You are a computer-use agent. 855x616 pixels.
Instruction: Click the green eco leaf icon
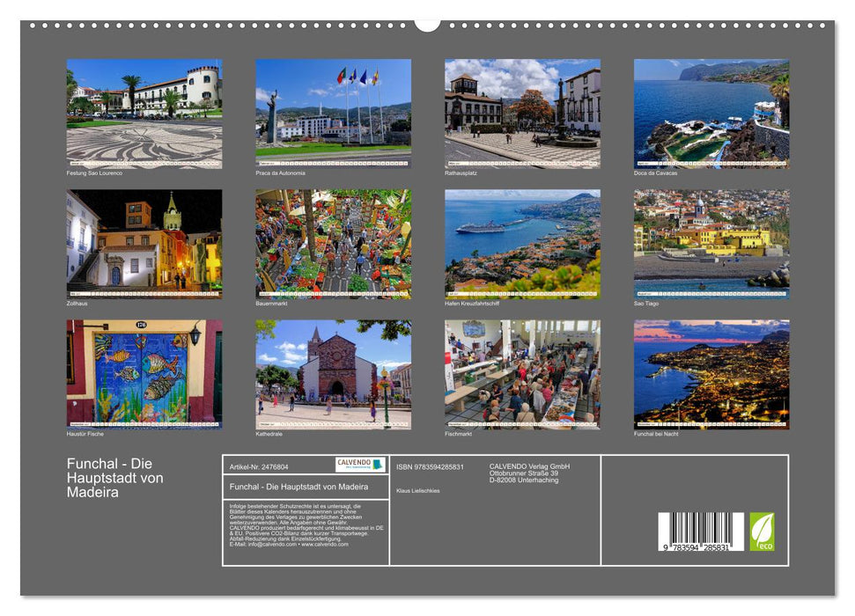click(762, 532)
